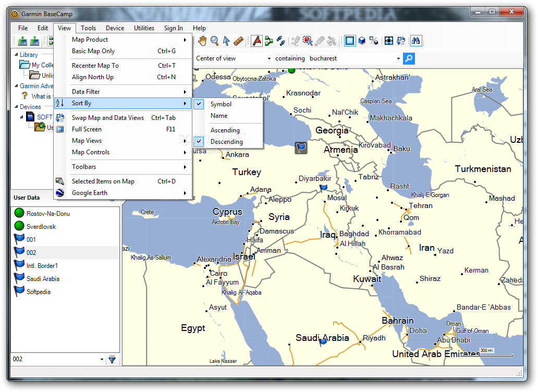Expand the Data Filter submenu
The height and width of the screenshot is (392, 538).
pyautogui.click(x=123, y=92)
